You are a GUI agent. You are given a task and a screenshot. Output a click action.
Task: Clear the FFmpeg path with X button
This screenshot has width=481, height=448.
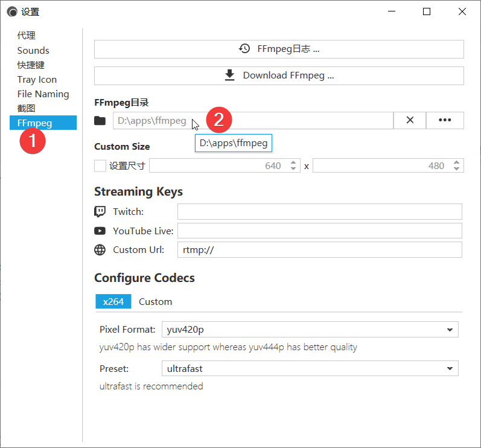click(410, 120)
